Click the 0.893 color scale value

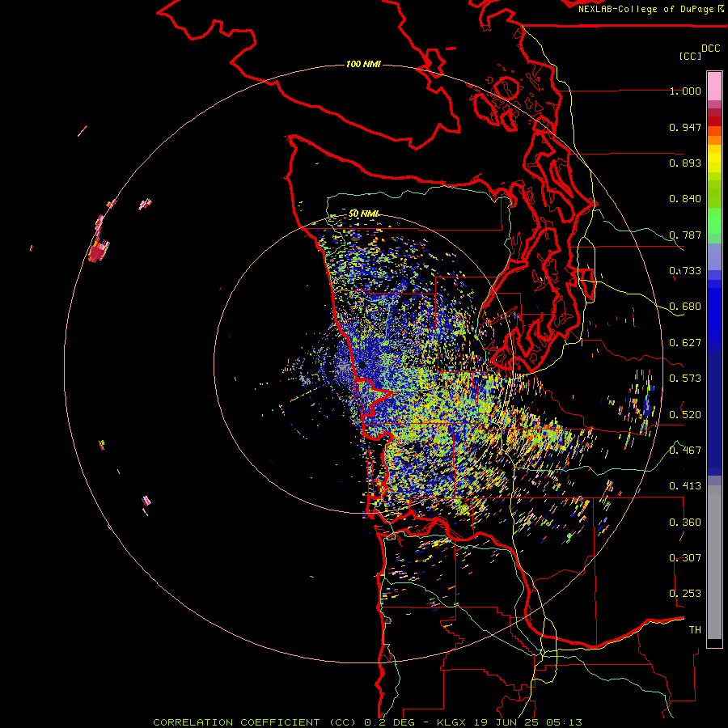685,163
